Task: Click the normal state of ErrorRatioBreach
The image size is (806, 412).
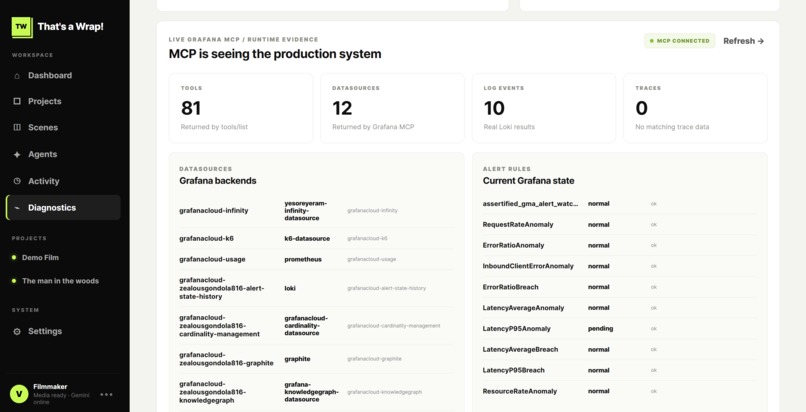Action: pyautogui.click(x=598, y=287)
